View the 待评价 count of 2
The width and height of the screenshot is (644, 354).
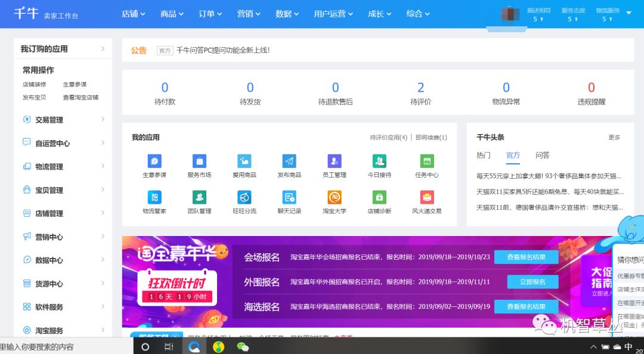click(x=420, y=88)
